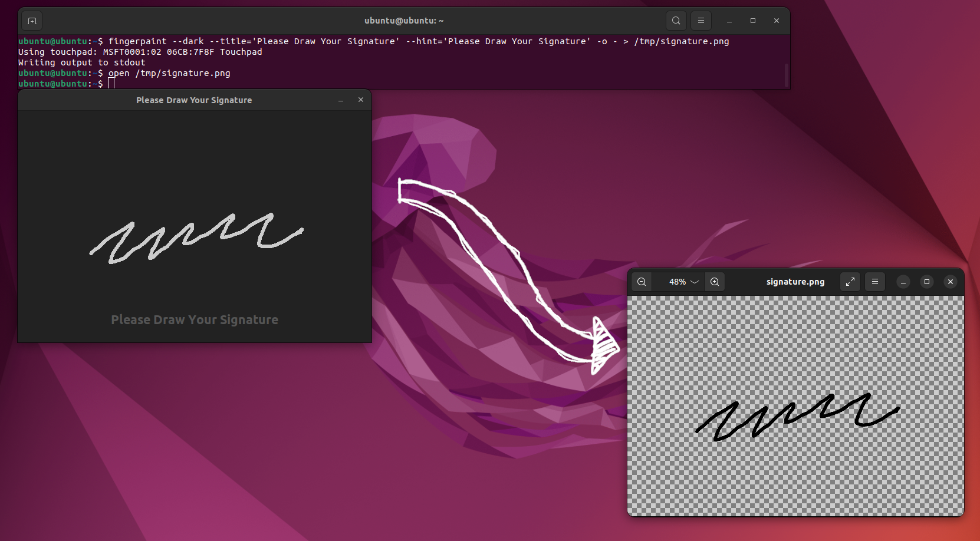This screenshot has width=980, height=541.
Task: Minimize the Please Draw Your Signature window
Action: (341, 100)
